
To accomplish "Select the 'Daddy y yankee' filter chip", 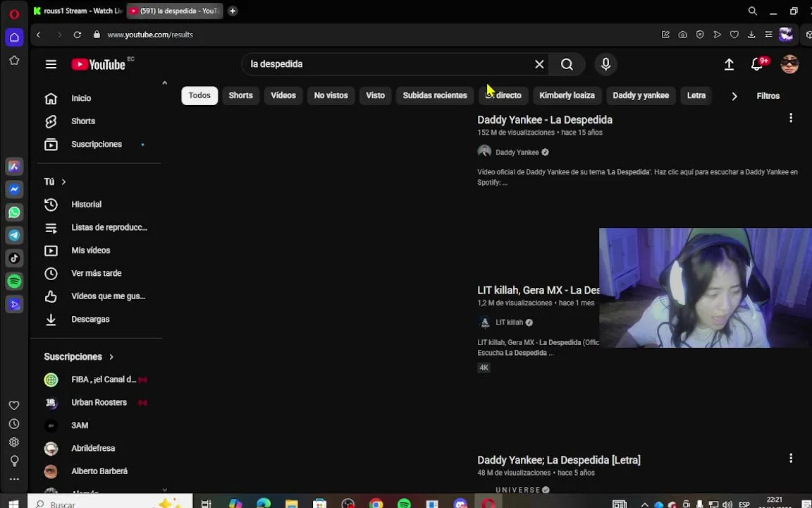I will click(641, 95).
